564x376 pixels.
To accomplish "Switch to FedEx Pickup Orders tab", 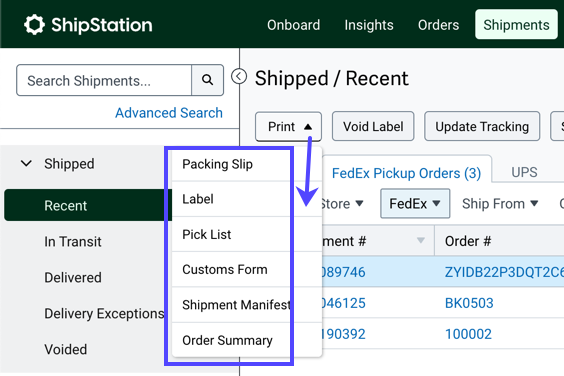I will [x=406, y=173].
